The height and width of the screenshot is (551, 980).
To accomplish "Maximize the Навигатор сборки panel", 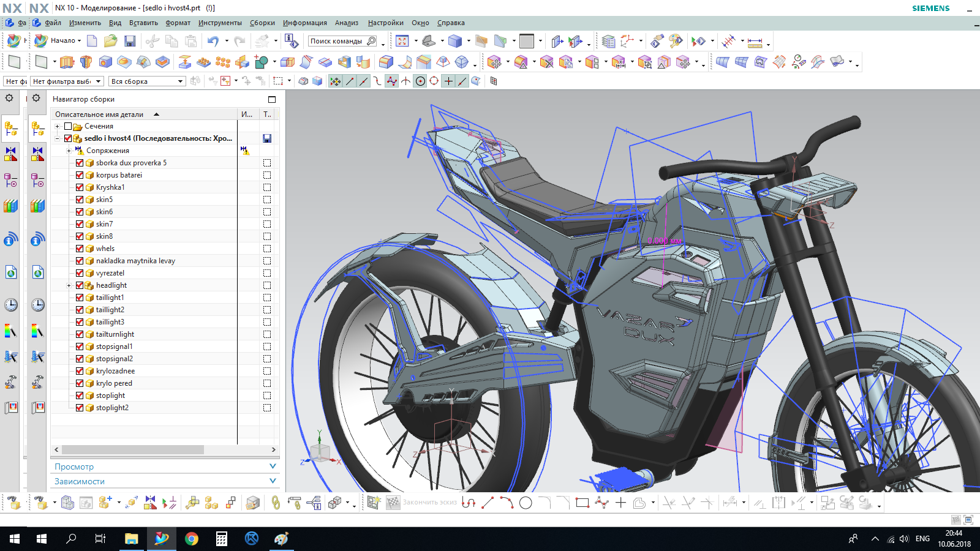I will coord(272,99).
